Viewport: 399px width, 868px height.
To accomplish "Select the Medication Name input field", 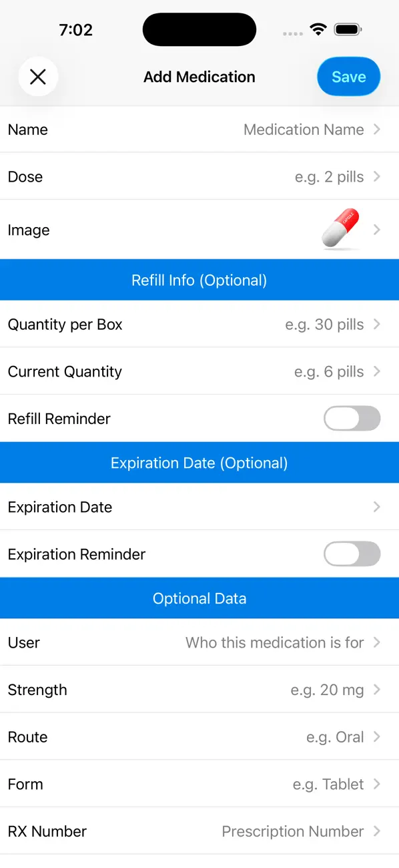I will (x=304, y=130).
